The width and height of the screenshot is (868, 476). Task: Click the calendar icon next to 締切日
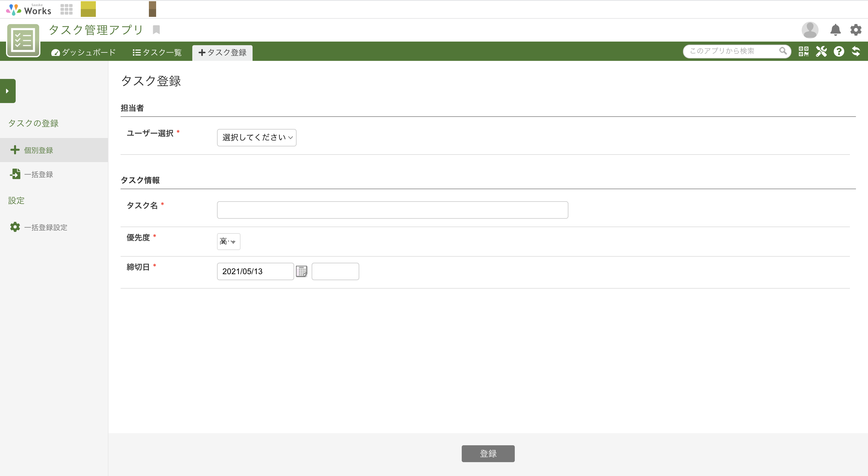pyautogui.click(x=302, y=271)
